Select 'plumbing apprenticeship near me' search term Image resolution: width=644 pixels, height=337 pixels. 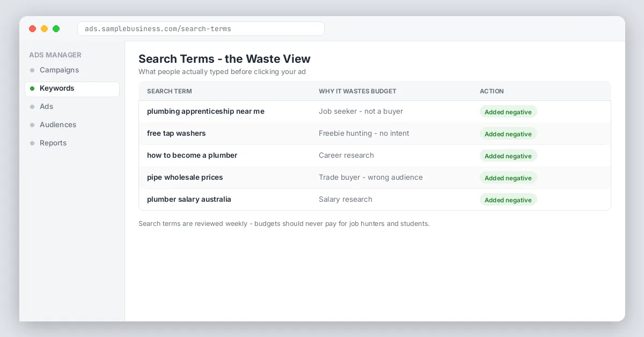pos(206,112)
